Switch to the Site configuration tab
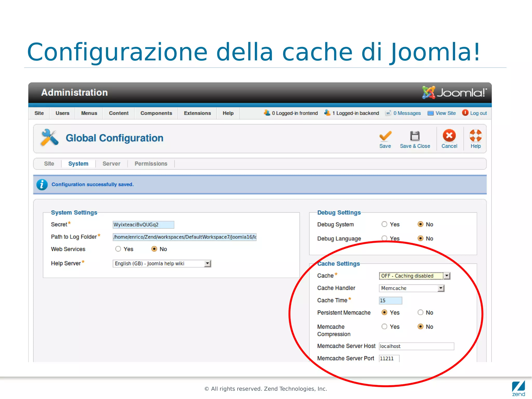The height and width of the screenshot is (399, 532). tap(49, 163)
